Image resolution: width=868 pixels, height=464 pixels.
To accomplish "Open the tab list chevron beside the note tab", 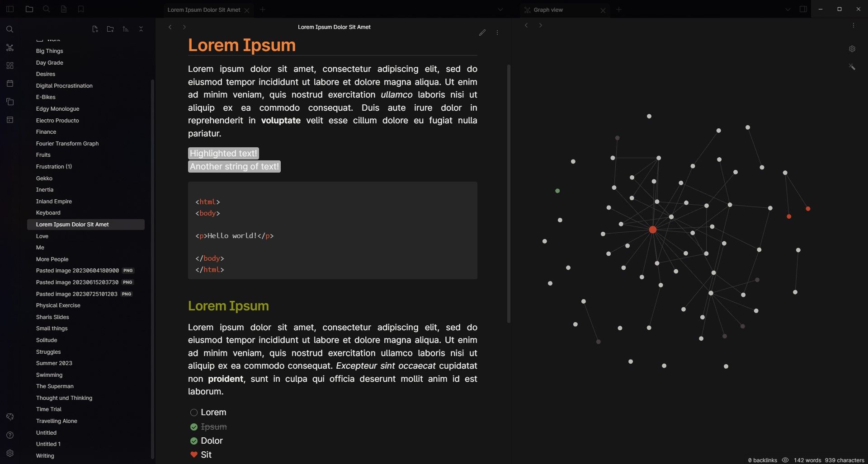I will (x=500, y=9).
